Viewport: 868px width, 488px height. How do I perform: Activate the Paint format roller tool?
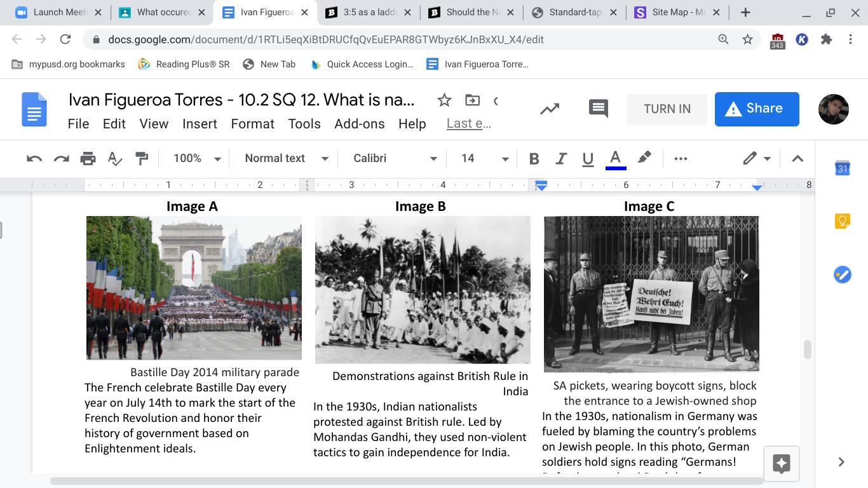coord(142,158)
